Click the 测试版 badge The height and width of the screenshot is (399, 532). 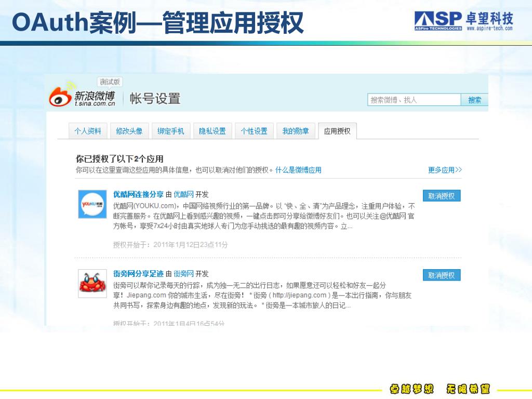pyautogui.click(x=110, y=82)
